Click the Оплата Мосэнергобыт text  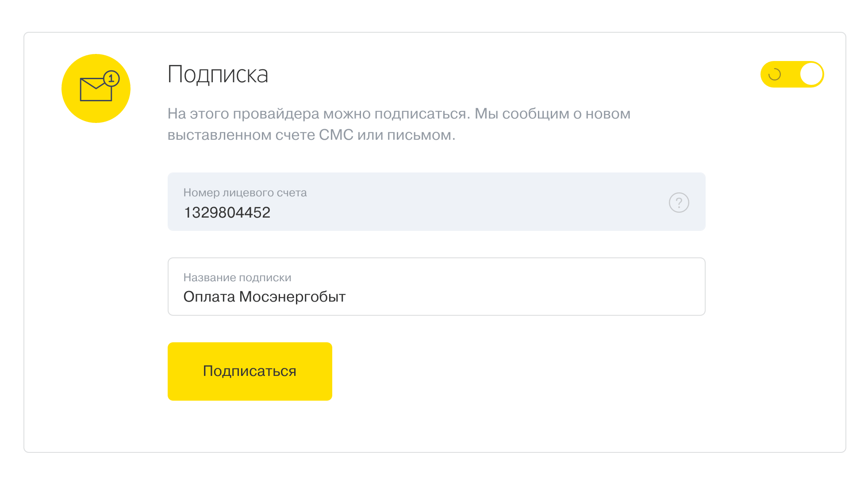point(265,297)
